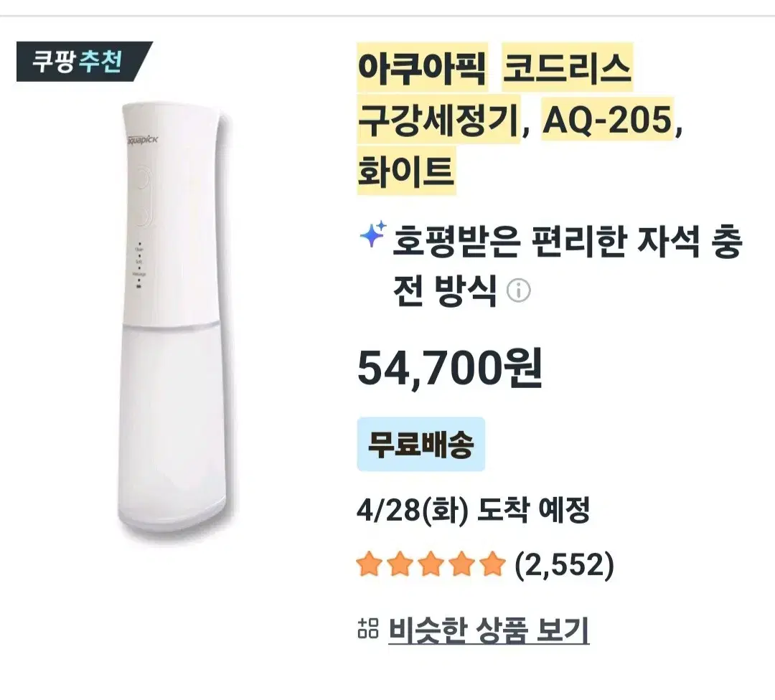This screenshot has width=775, height=700.
Task: Click the 54,700원 price
Action: coord(449,368)
